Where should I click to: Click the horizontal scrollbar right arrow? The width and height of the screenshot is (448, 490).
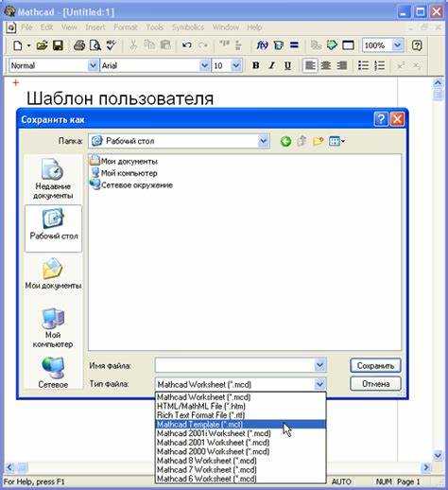point(426,467)
